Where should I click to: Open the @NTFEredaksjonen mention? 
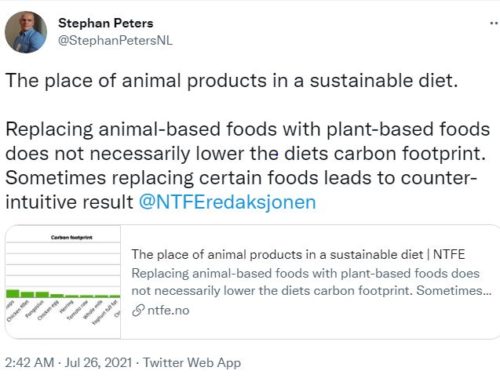point(227,202)
